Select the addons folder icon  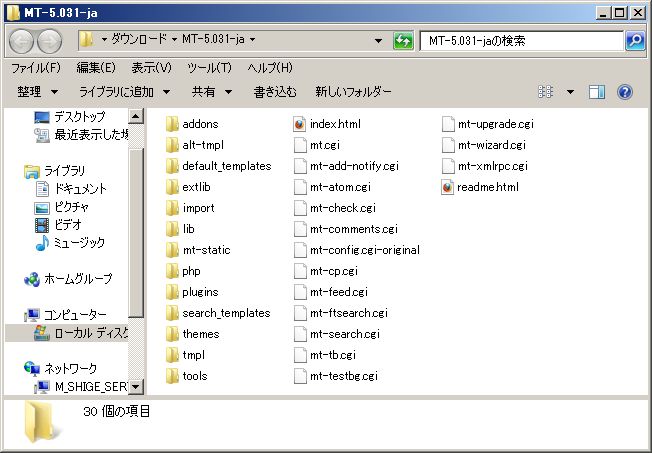[172, 124]
